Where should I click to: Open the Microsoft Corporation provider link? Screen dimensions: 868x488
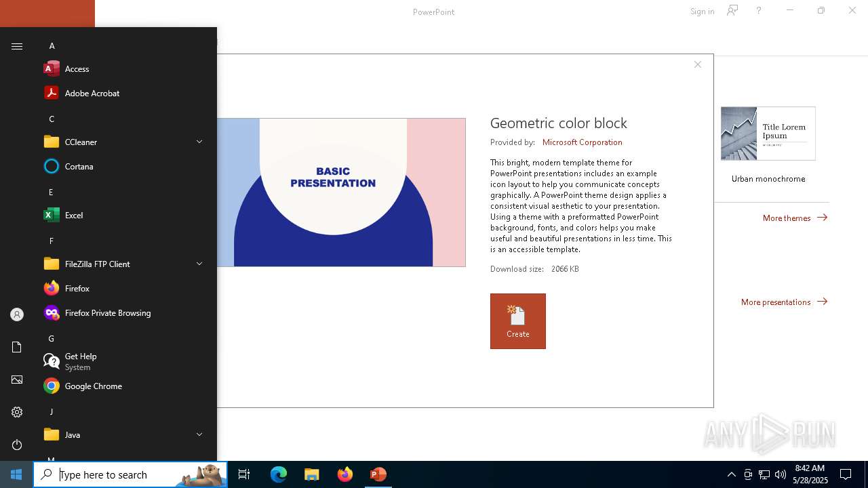[582, 142]
